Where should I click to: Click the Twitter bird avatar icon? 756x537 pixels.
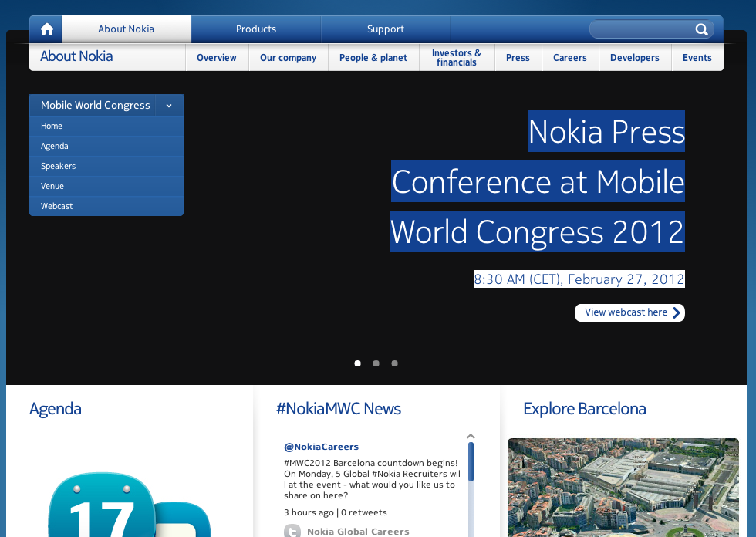click(x=292, y=531)
